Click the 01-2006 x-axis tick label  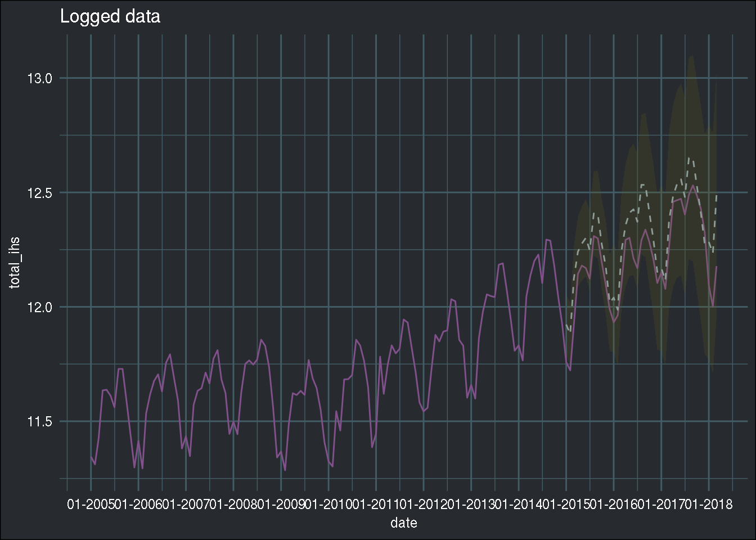pyautogui.click(x=138, y=505)
